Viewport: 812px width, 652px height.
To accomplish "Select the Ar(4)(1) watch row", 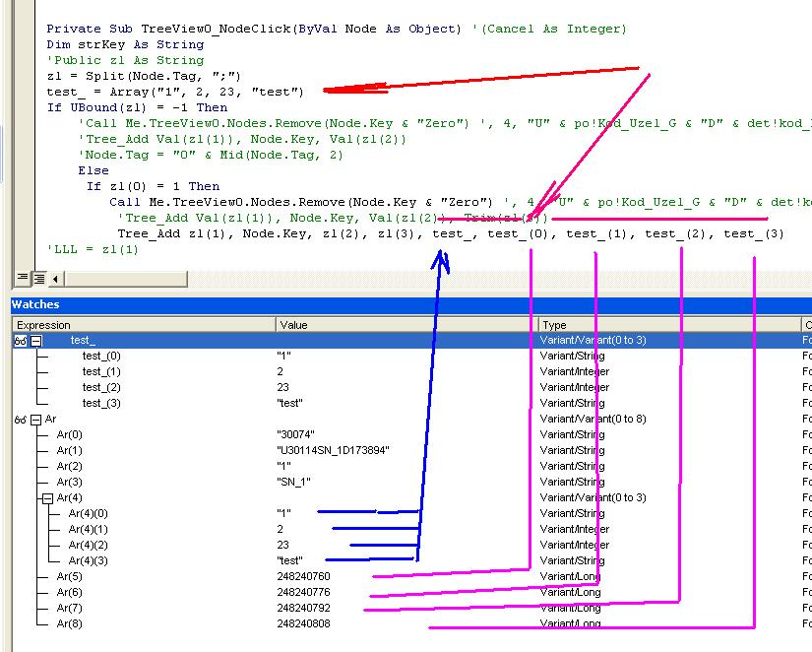I will [411, 529].
